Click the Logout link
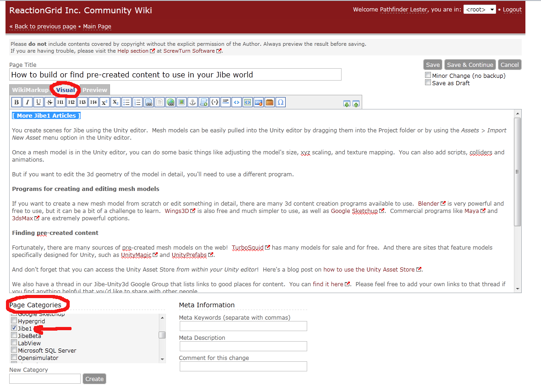 click(512, 10)
